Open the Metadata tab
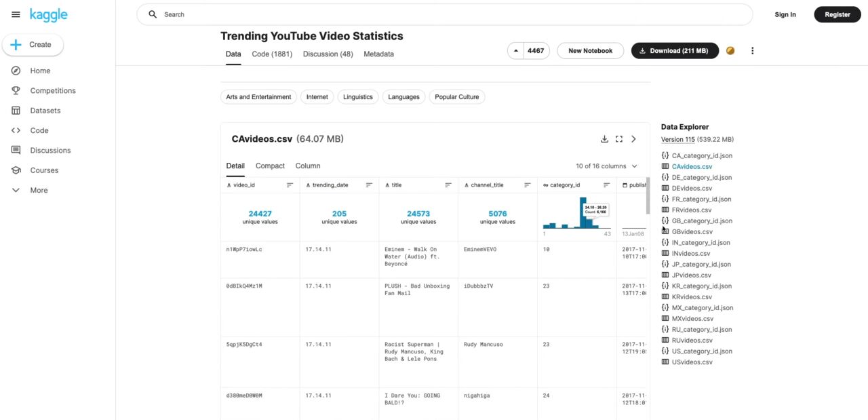 coord(378,54)
